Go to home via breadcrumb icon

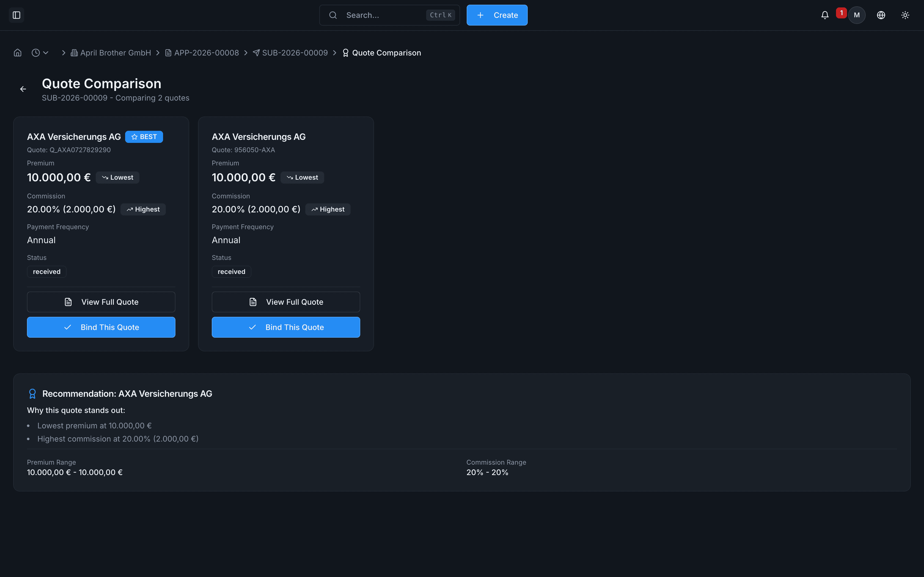click(18, 53)
